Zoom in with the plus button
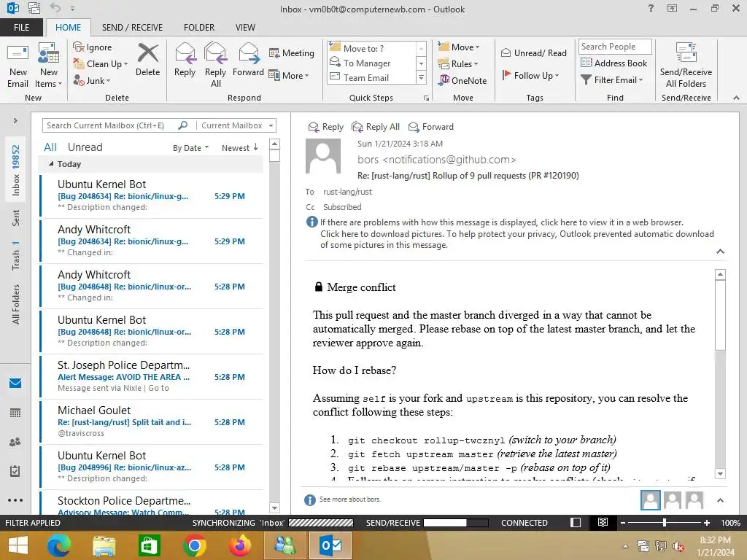Screen dimensions: 747x560 click(706, 523)
